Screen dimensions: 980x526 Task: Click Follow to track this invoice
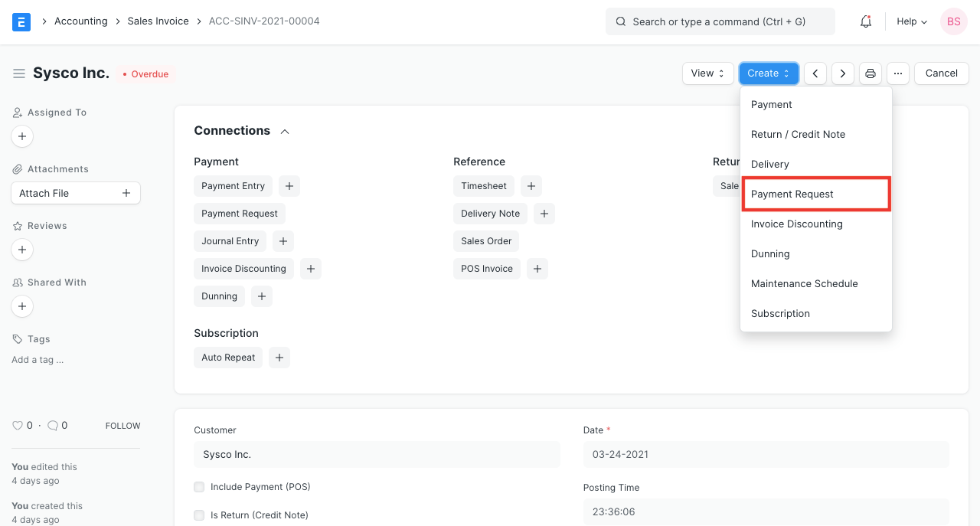(122, 425)
